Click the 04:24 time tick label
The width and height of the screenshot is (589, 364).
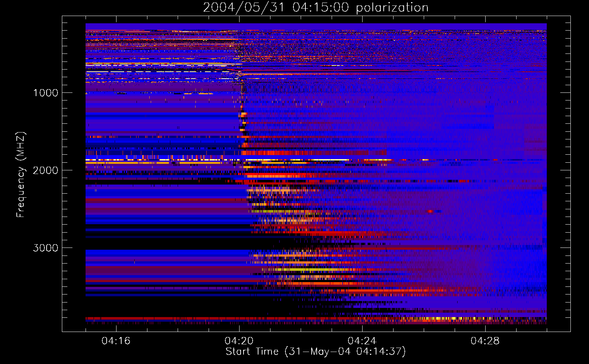pyautogui.click(x=362, y=341)
